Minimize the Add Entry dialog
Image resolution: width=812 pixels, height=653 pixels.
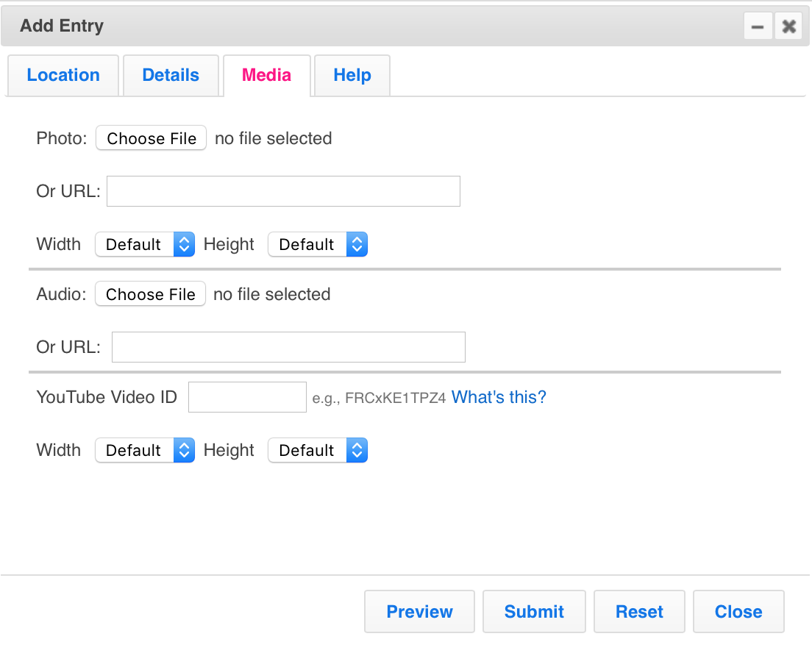[758, 27]
